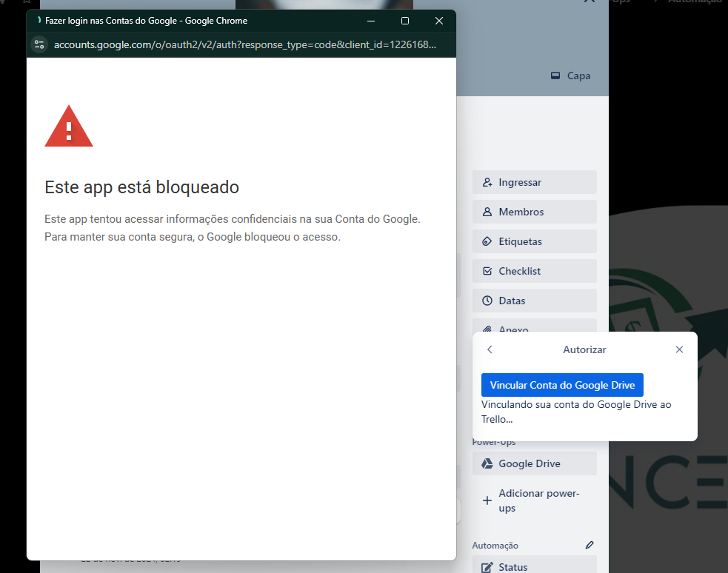
Task: Open the Google Drive power-up
Action: tap(535, 463)
